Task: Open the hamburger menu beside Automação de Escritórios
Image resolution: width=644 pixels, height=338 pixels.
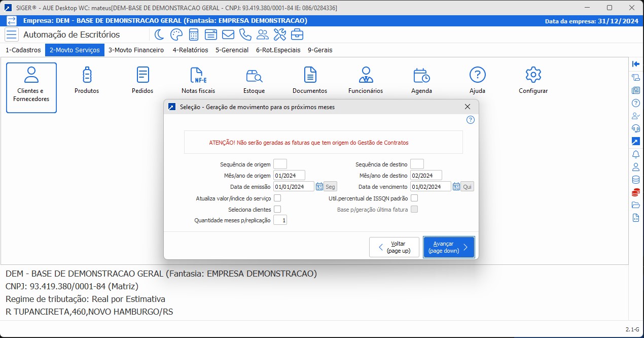Action: [12, 35]
